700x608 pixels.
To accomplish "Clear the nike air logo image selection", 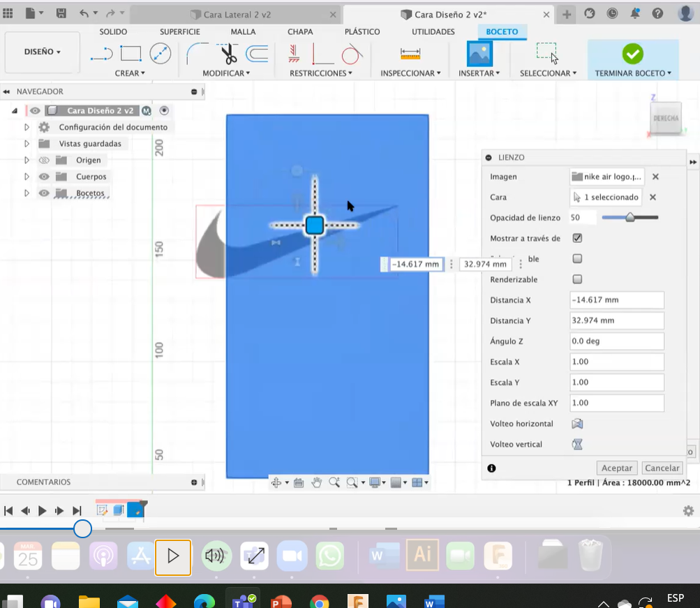I will coord(655,177).
